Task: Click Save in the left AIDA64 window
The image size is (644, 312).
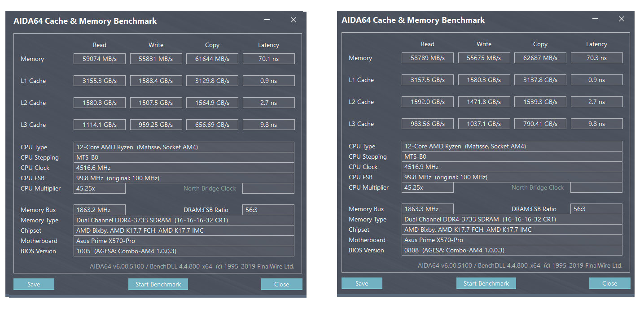Action: click(x=34, y=284)
